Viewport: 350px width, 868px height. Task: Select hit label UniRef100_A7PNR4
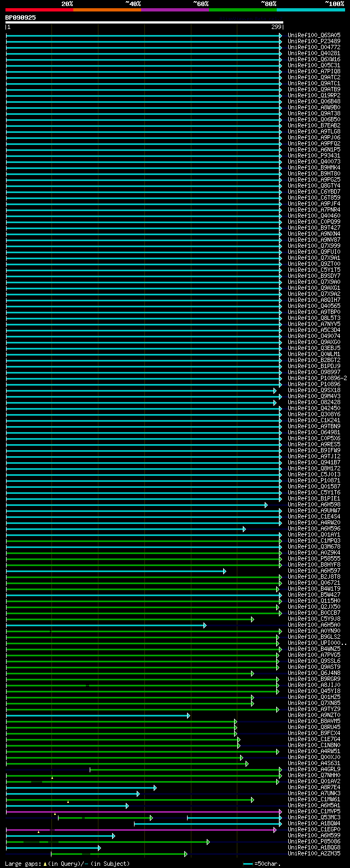[314, 209]
